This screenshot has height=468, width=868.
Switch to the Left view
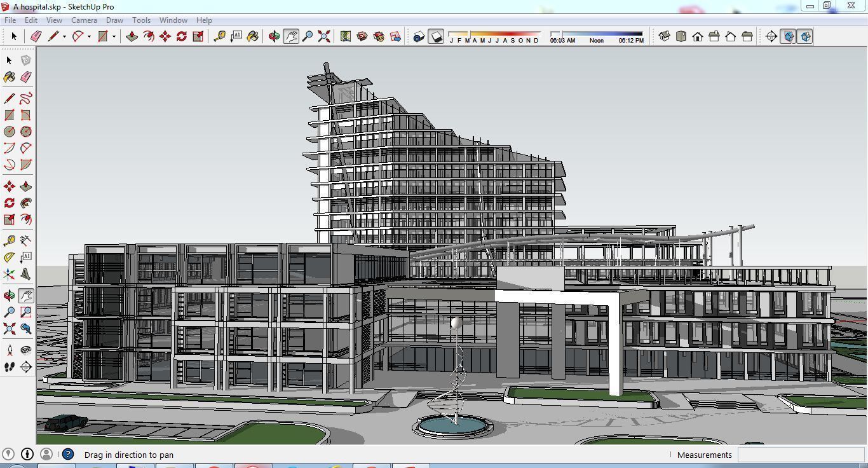[747, 37]
